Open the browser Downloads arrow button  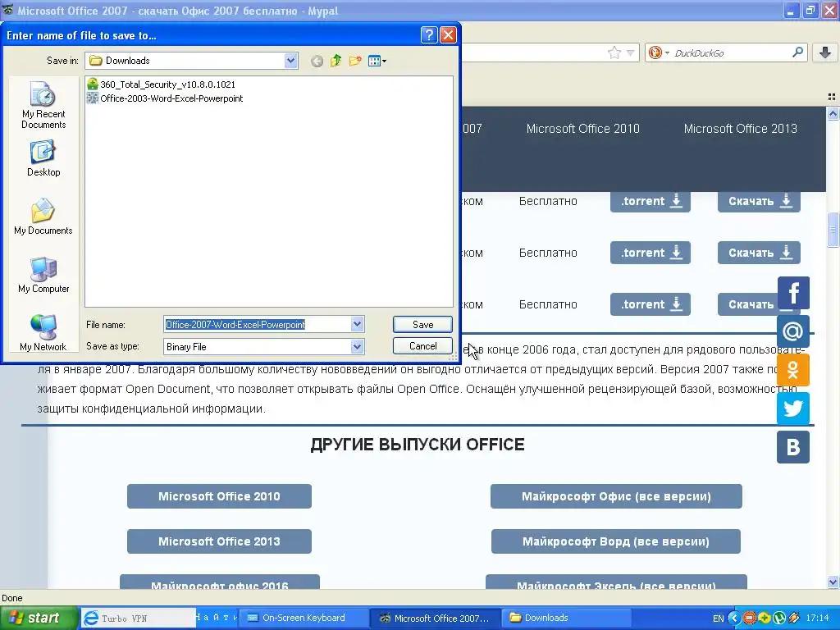coord(825,52)
